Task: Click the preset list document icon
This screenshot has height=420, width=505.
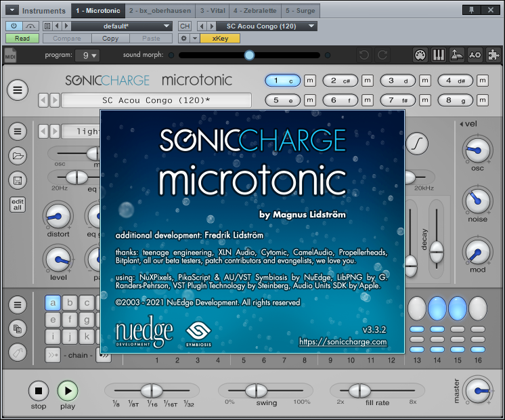Action: click(x=47, y=26)
